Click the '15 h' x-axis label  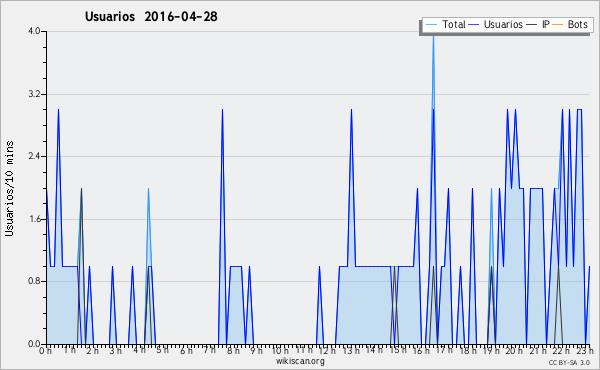(398, 350)
